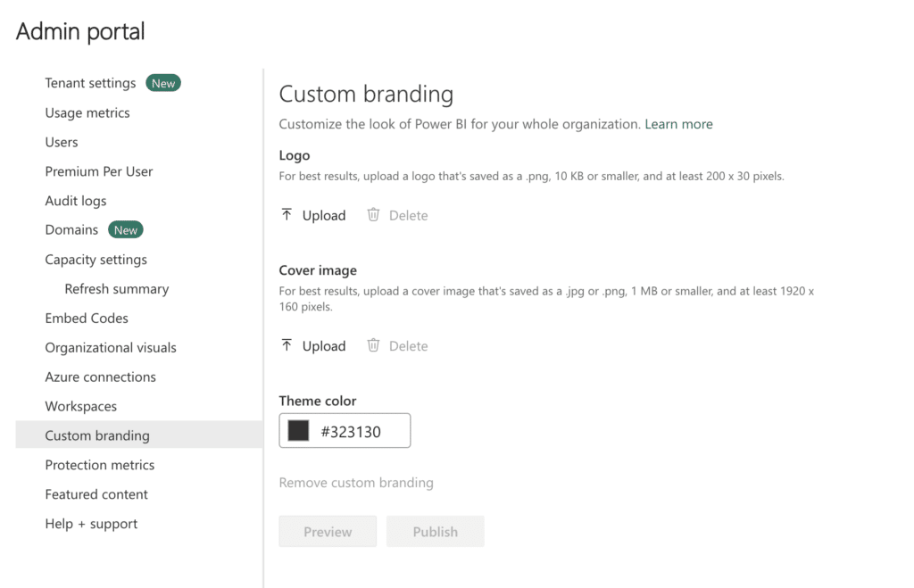The height and width of the screenshot is (588, 914).
Task: Open Usage metrics page
Action: coord(87,112)
